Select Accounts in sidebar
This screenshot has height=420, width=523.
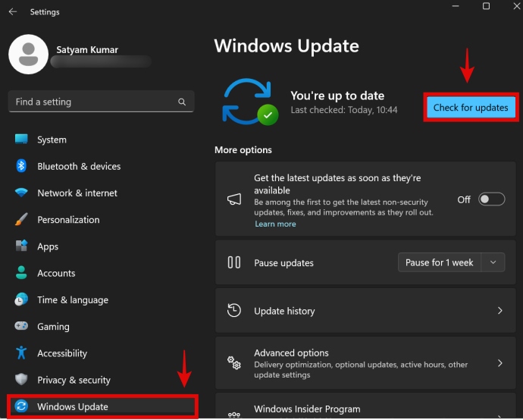(x=101, y=273)
